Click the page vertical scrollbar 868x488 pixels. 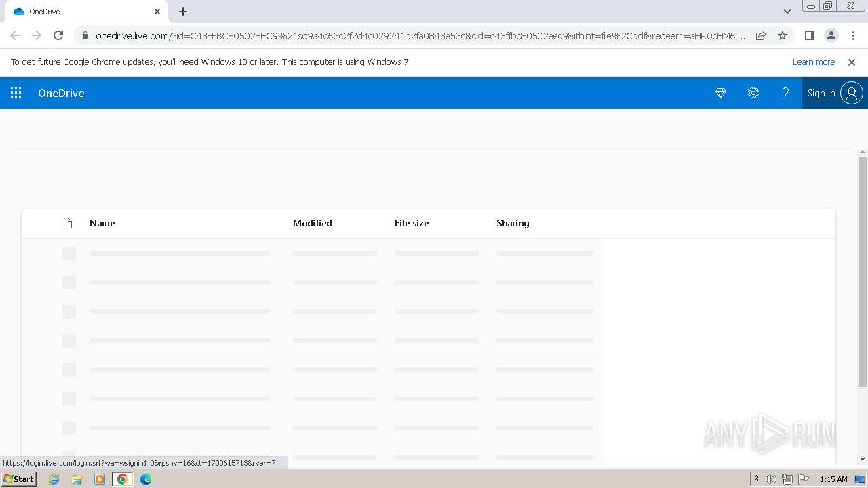point(863,271)
